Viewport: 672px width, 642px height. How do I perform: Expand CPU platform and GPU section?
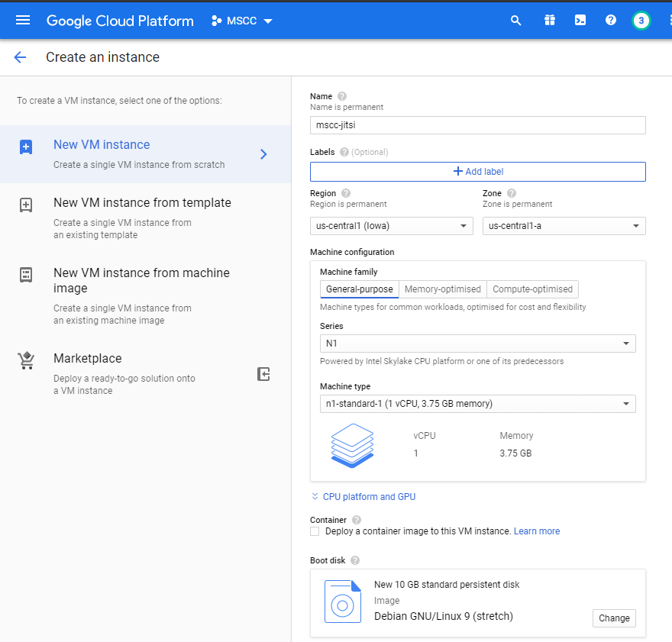[x=363, y=497]
